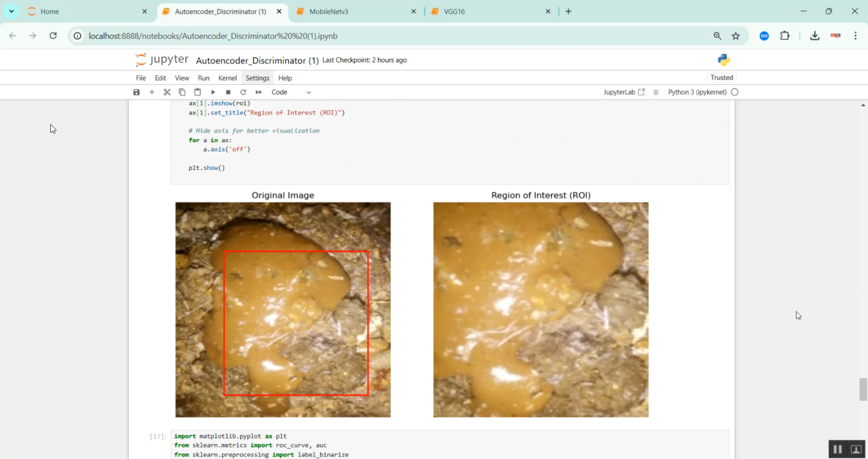Screen dimensions: 868x459
Task: Save the notebook using the save icon
Action: click(x=136, y=92)
